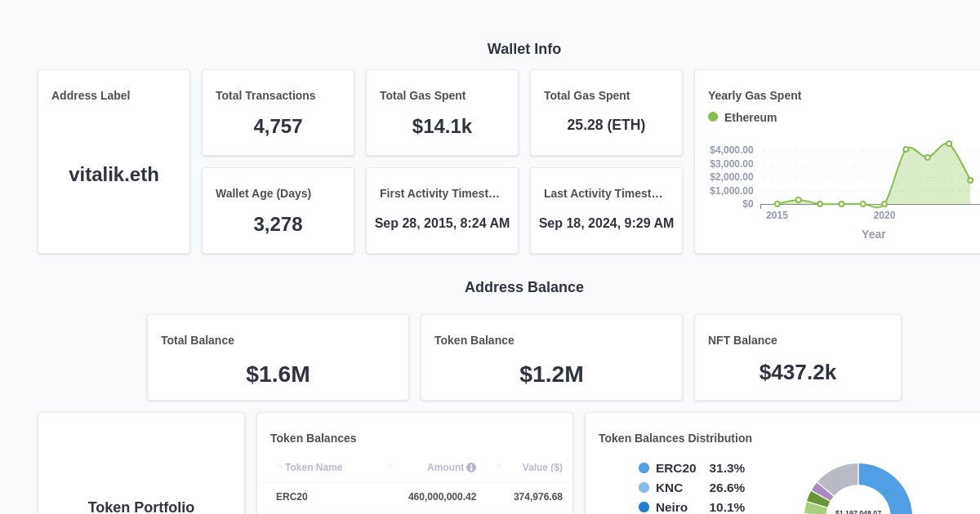The width and height of the screenshot is (980, 514).
Task: Click the rightmost data point on the gas chart
Action: click(x=970, y=179)
